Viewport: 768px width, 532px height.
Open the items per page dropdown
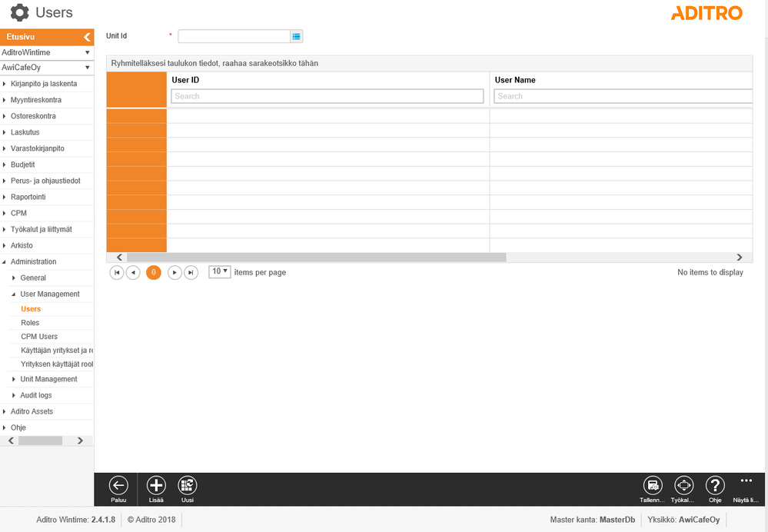tap(219, 271)
